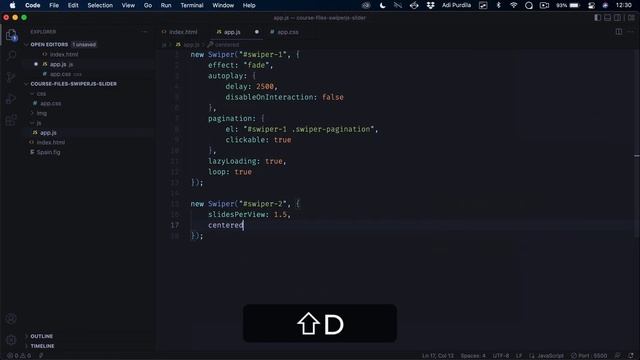Open the Help menu
Image resolution: width=640 pixels, height=360 pixels.
(249, 5)
